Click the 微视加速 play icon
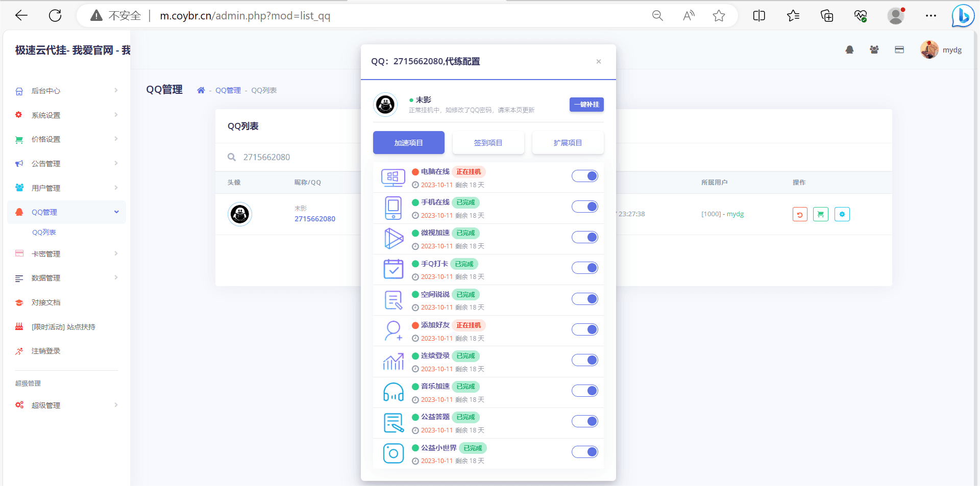Screen dimensions: 980x486 (393, 239)
